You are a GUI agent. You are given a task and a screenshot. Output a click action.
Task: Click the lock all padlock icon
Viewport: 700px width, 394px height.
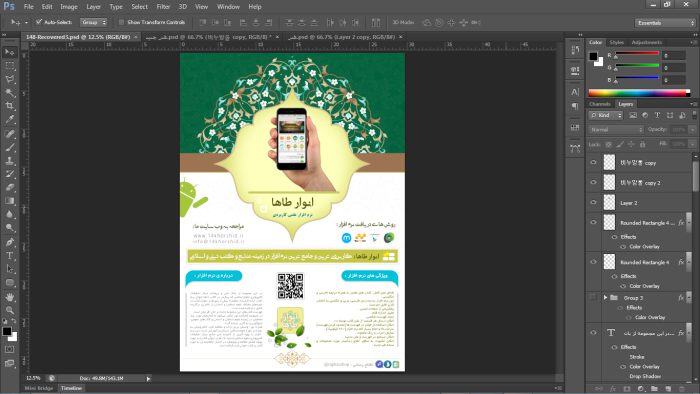click(x=642, y=144)
